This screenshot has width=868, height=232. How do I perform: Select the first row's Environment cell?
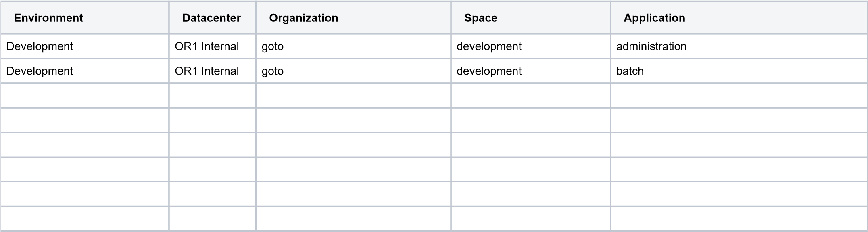click(85, 46)
